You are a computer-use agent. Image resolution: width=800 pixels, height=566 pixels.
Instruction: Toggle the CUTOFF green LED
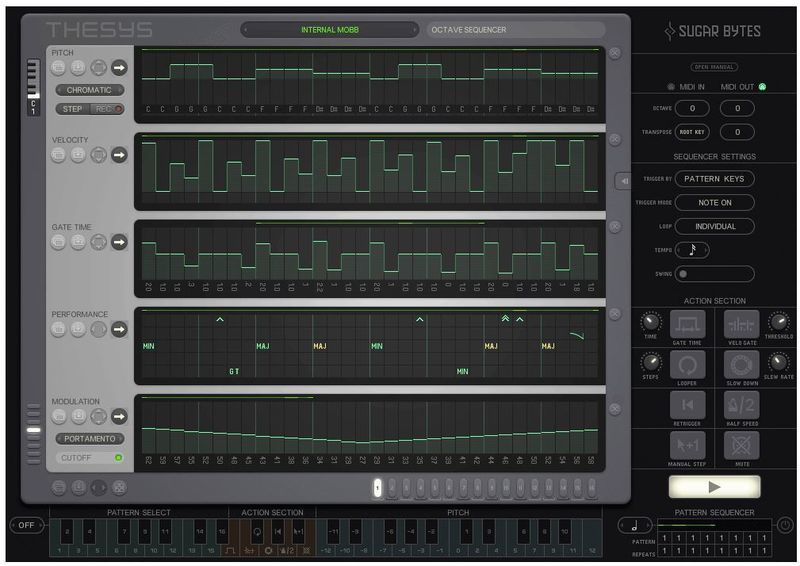click(118, 458)
